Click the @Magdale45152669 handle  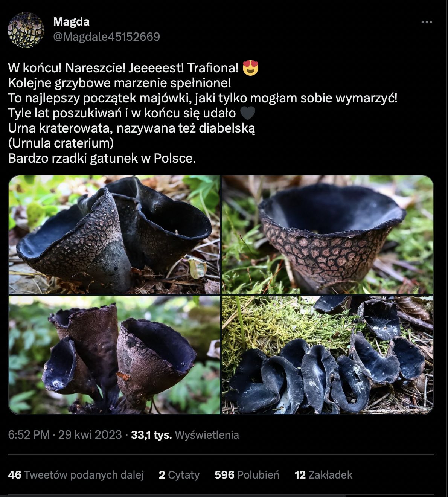[107, 37]
